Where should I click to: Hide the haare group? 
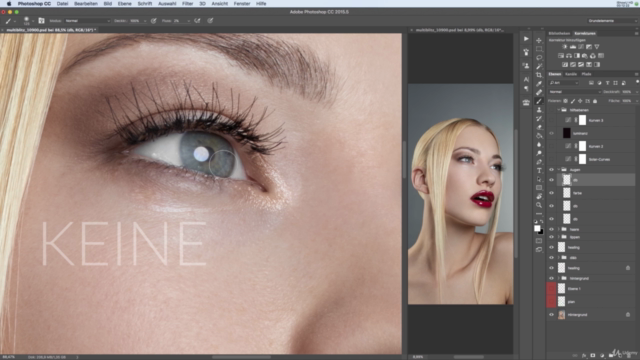pyautogui.click(x=551, y=229)
